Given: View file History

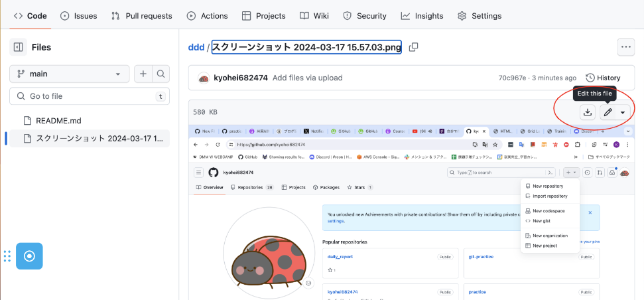Looking at the screenshot, I should tap(603, 78).
